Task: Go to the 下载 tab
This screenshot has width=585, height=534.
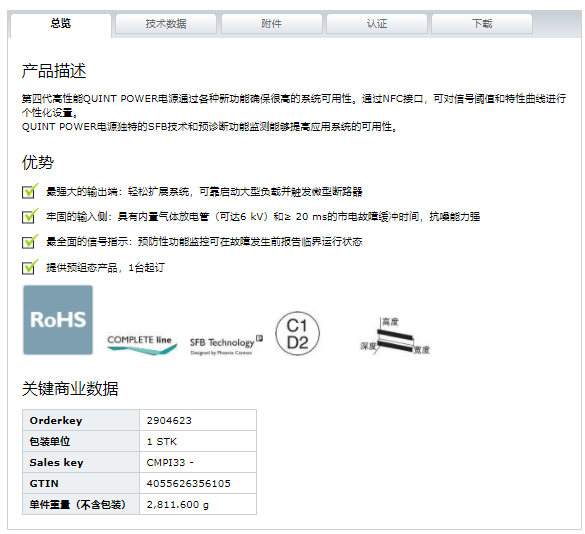Action: pos(482,24)
